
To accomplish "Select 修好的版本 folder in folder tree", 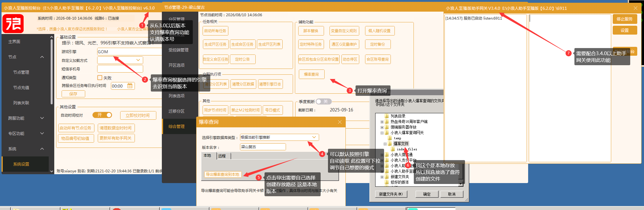I will 400,182.
